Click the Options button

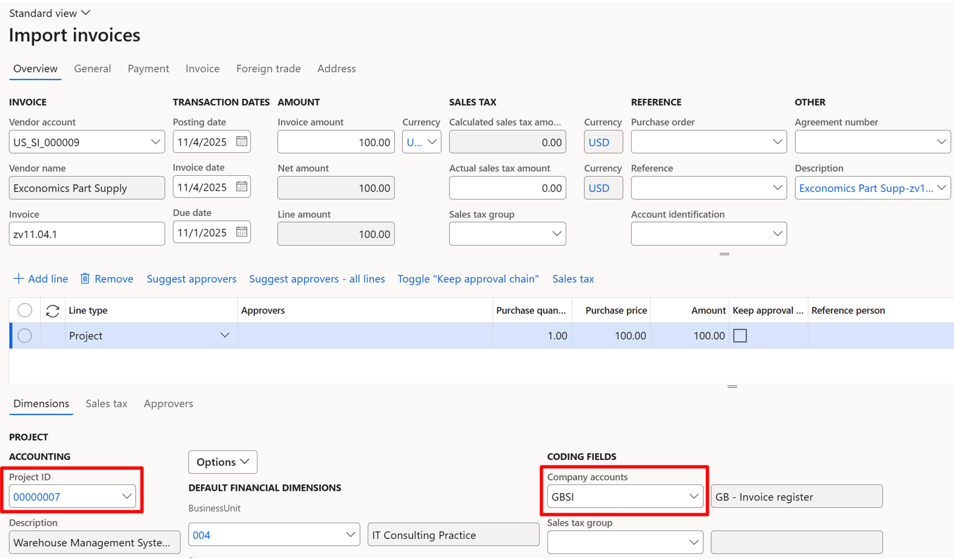222,462
